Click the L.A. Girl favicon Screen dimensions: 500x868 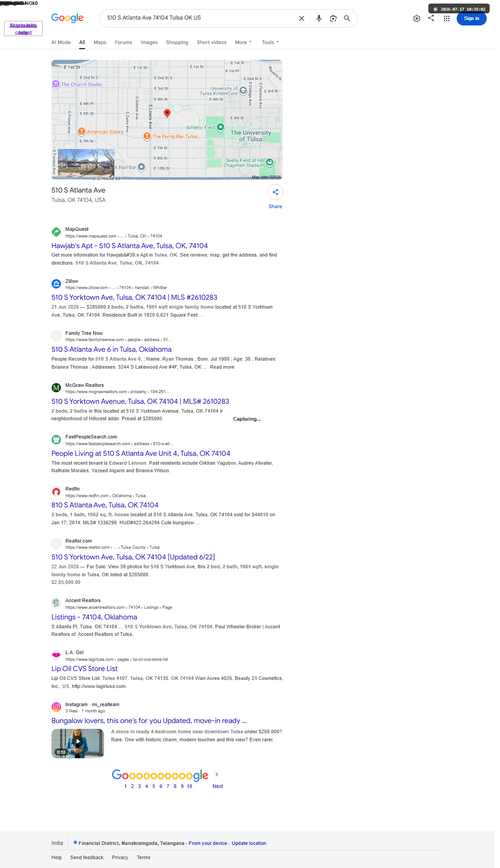[x=56, y=655]
